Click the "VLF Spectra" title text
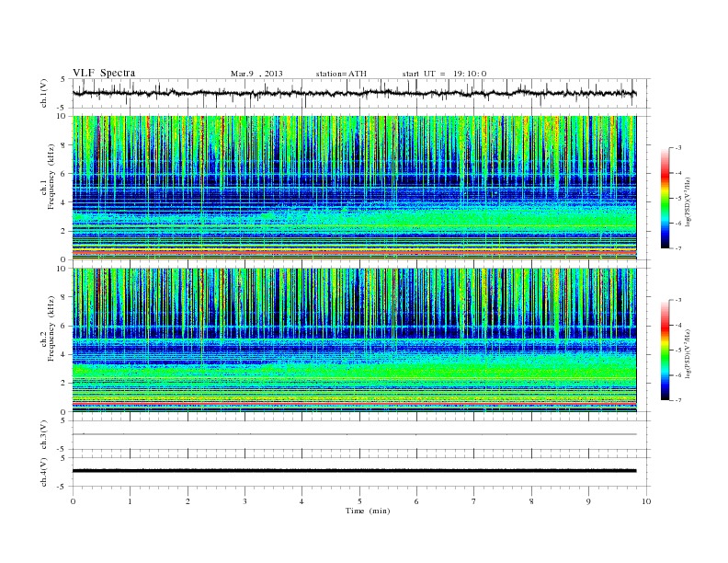This screenshot has height=563, width=728. [104, 73]
